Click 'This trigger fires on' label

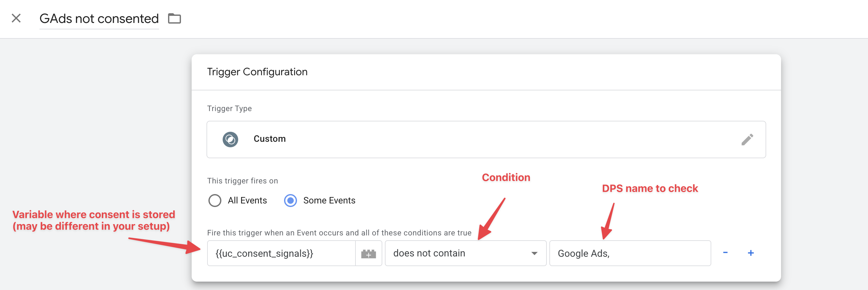[242, 181]
